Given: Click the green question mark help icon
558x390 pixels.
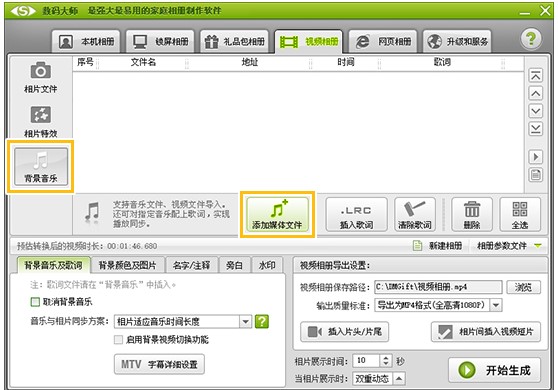Looking at the screenshot, I should (x=531, y=39).
